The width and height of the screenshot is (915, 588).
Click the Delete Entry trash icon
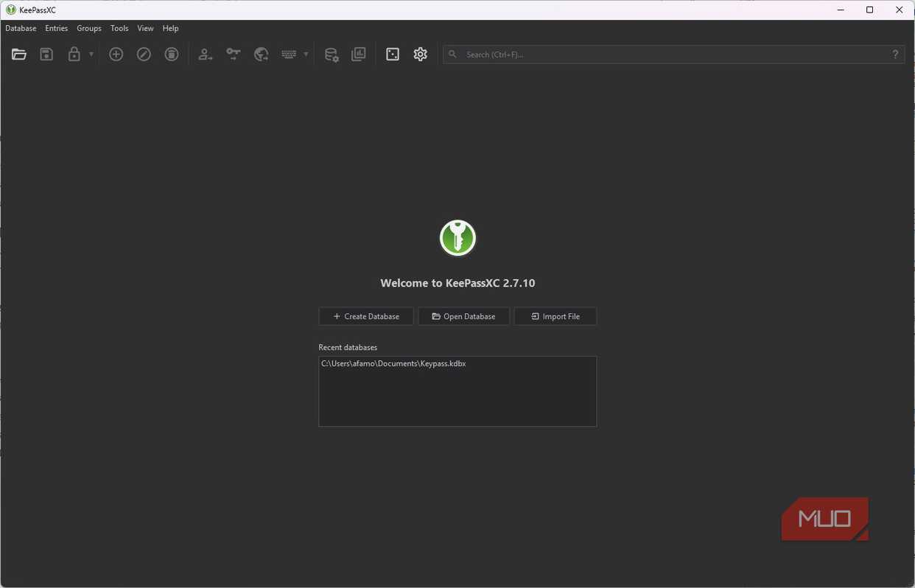172,55
